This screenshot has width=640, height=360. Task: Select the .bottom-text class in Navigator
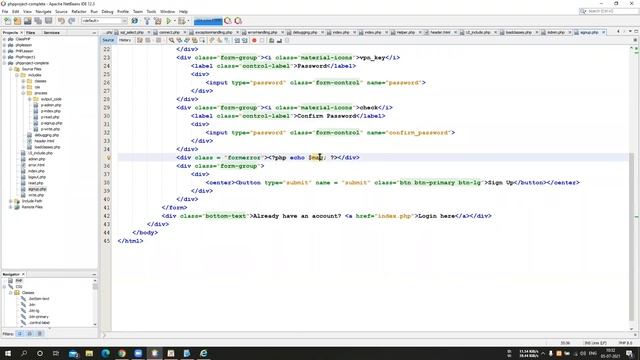click(x=39, y=299)
